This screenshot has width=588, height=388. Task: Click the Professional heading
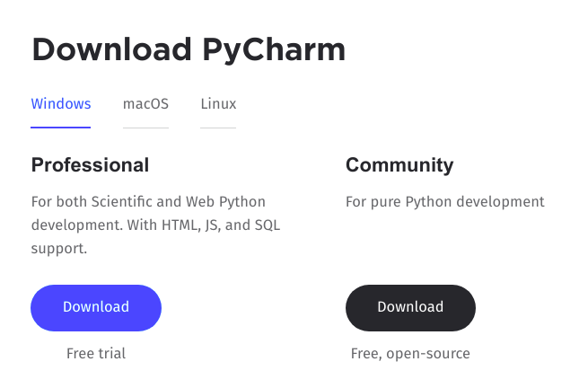point(90,165)
